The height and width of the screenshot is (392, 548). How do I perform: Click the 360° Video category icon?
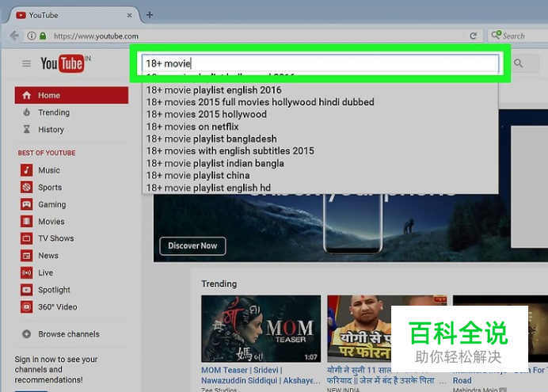27,306
